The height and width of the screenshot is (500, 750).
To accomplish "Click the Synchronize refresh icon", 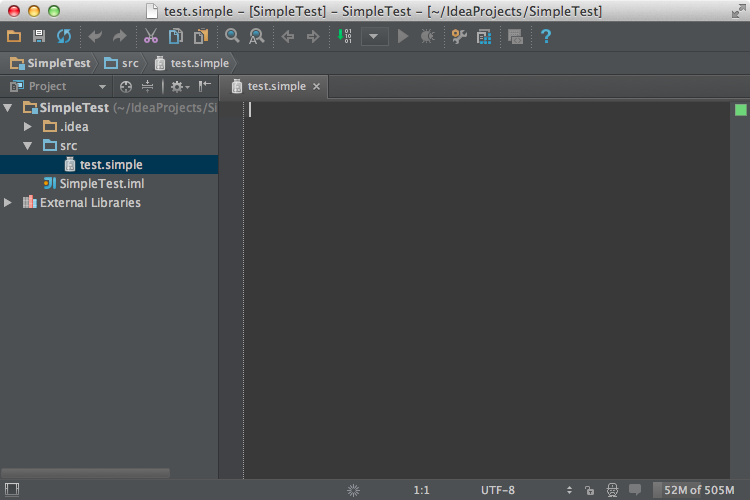I will [x=64, y=37].
